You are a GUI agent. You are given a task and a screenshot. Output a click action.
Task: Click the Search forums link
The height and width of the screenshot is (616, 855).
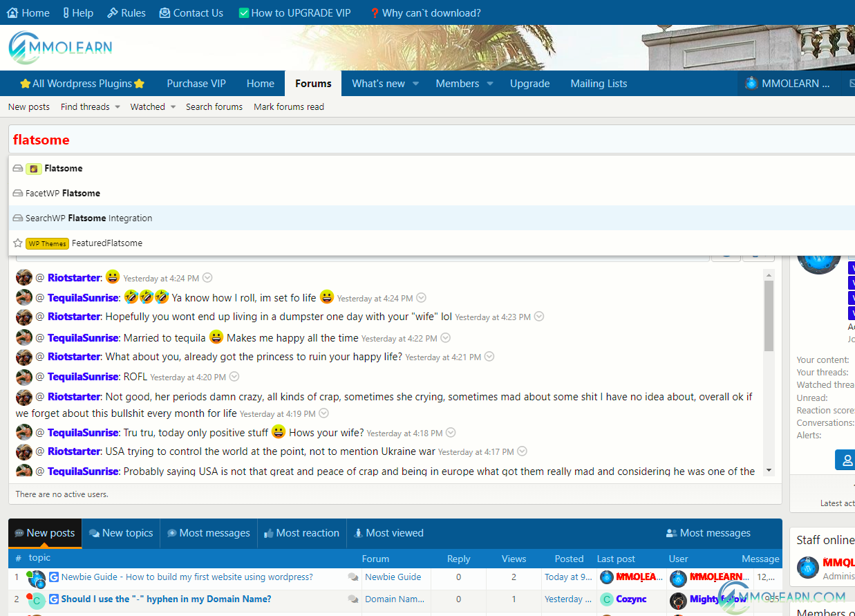point(214,106)
